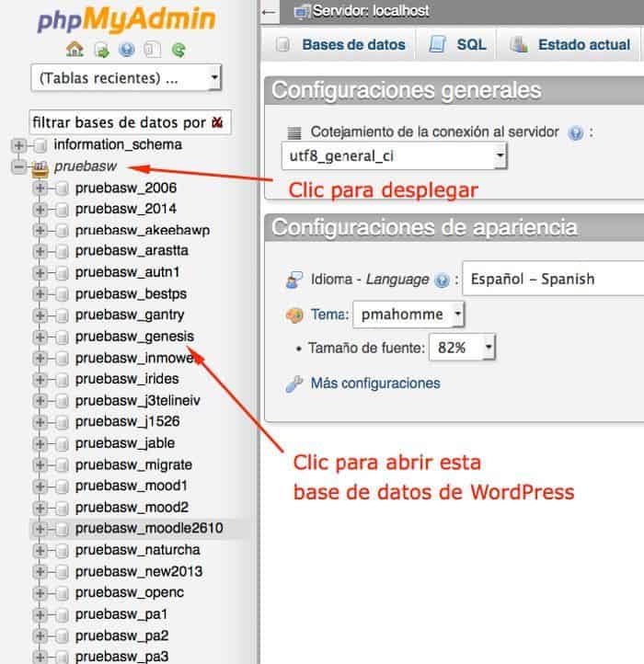Screen dimensions: 644x664
Task: Reload navigation panel with green refresh icon
Action: coord(178,50)
